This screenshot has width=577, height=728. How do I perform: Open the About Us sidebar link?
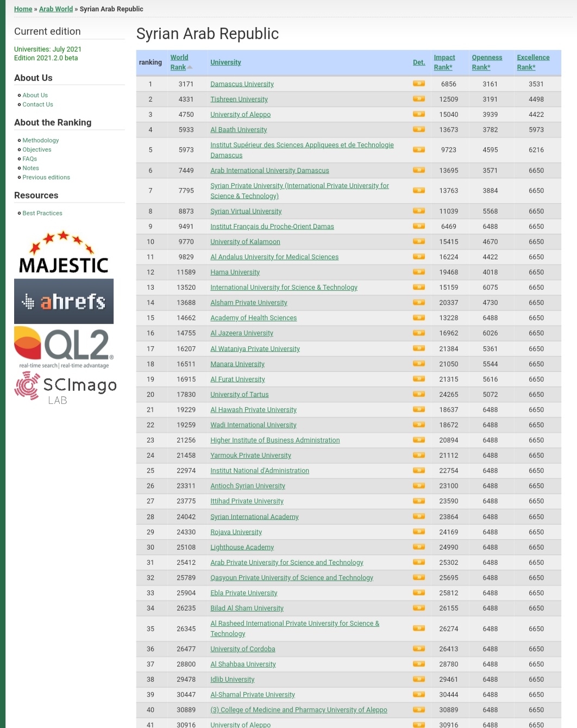tap(35, 95)
